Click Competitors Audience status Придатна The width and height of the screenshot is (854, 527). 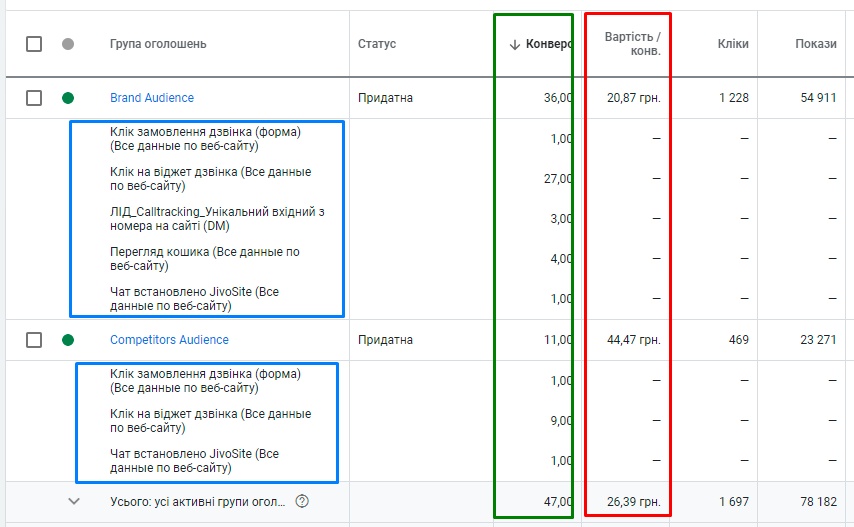click(x=385, y=340)
